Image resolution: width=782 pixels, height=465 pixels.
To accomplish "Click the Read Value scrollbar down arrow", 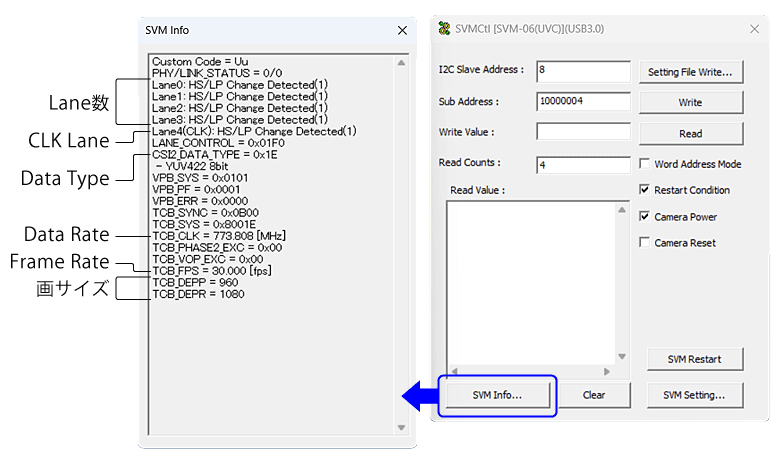I will [623, 357].
